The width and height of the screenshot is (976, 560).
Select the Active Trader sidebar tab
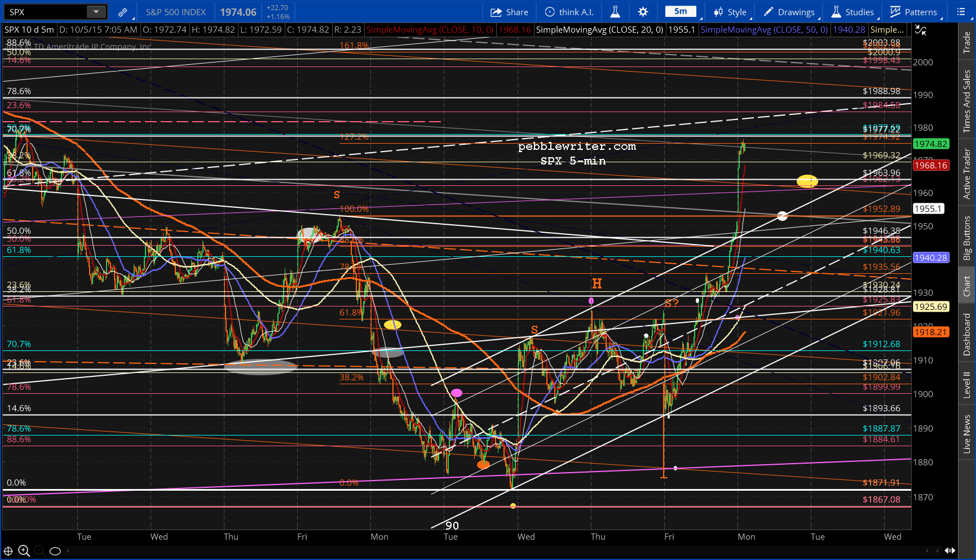967,174
